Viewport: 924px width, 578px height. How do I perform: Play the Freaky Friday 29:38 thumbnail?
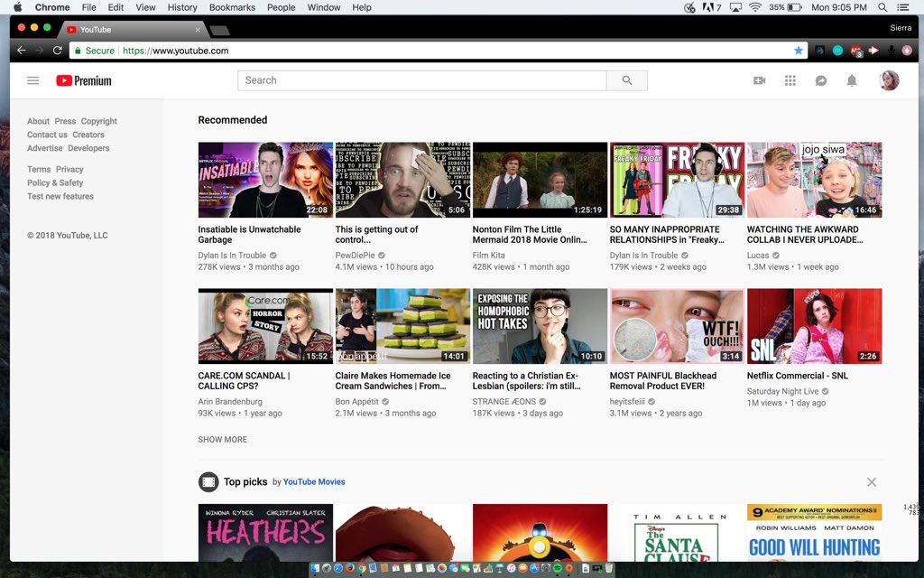[x=677, y=180]
